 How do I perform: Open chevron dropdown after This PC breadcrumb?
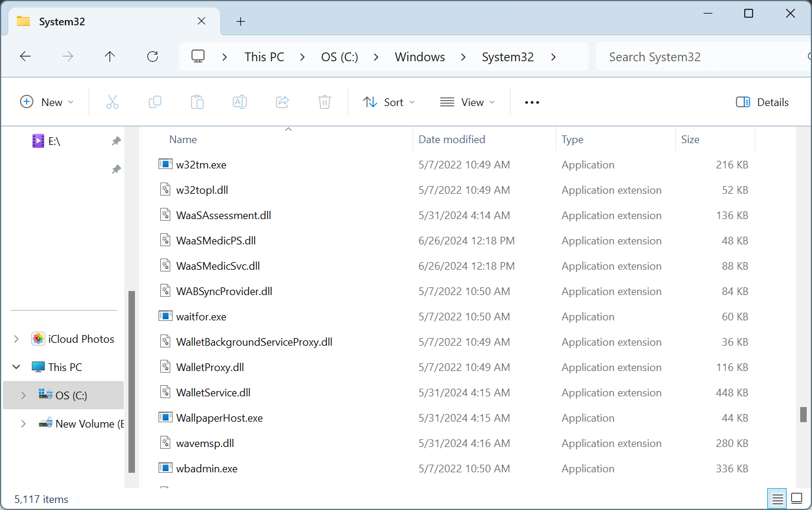[x=302, y=57]
